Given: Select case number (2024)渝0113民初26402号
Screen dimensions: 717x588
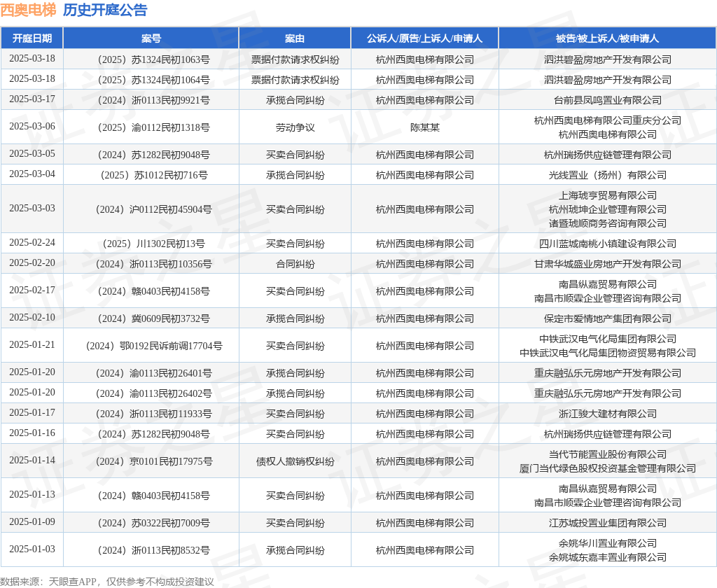Looking at the screenshot, I should click(153, 393).
